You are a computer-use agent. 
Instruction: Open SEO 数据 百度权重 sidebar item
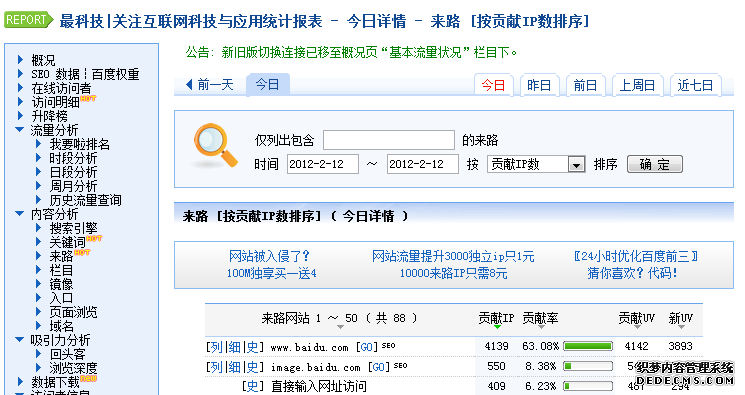86,74
